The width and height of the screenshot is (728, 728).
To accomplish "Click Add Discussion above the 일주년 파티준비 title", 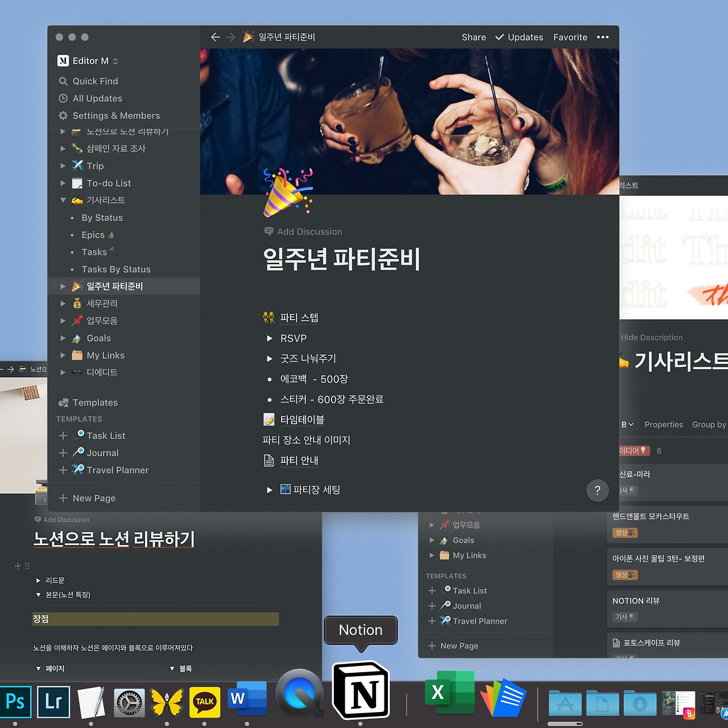I will tap(303, 231).
